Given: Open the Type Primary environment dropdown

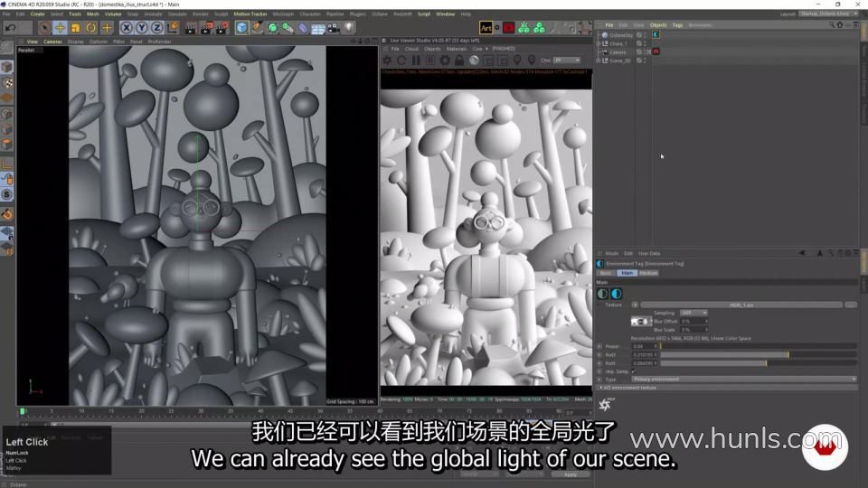Looking at the screenshot, I should (x=744, y=379).
